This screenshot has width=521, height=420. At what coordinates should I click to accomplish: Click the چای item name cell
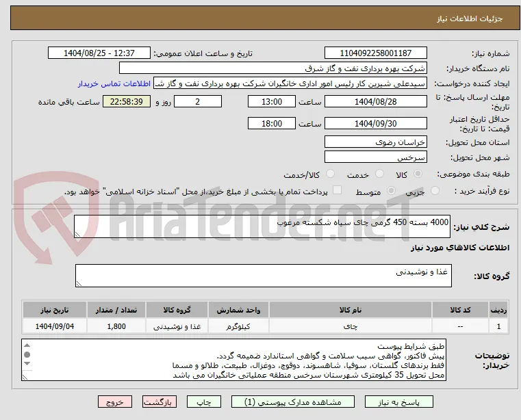[351, 326]
